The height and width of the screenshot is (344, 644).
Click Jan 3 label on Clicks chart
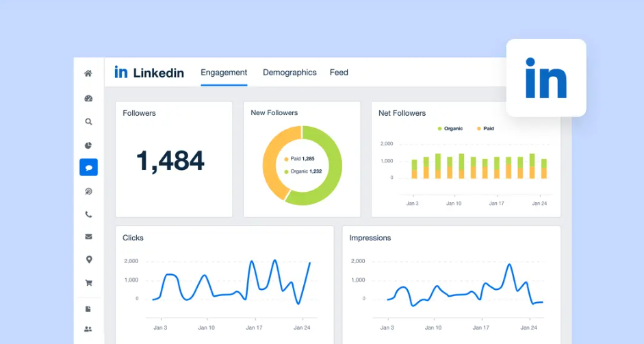pos(160,328)
